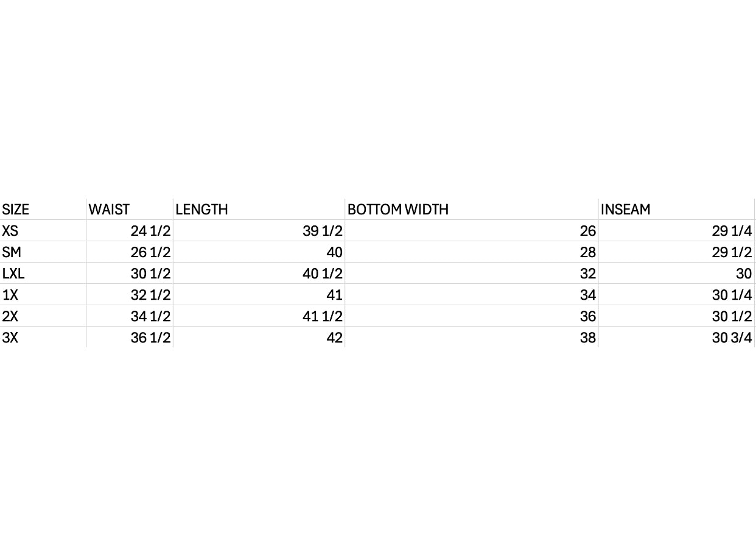Select the INSEAM header cell
756x541 pixels.
676,209
